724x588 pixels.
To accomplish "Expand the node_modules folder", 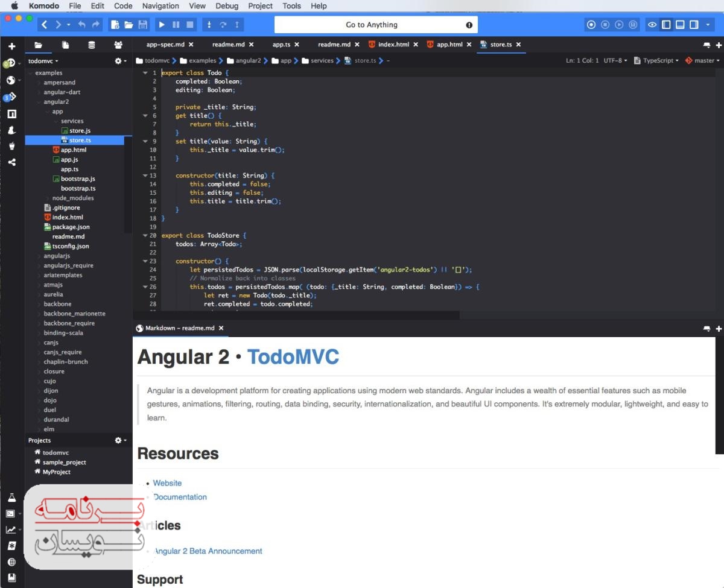I will pos(47,198).
